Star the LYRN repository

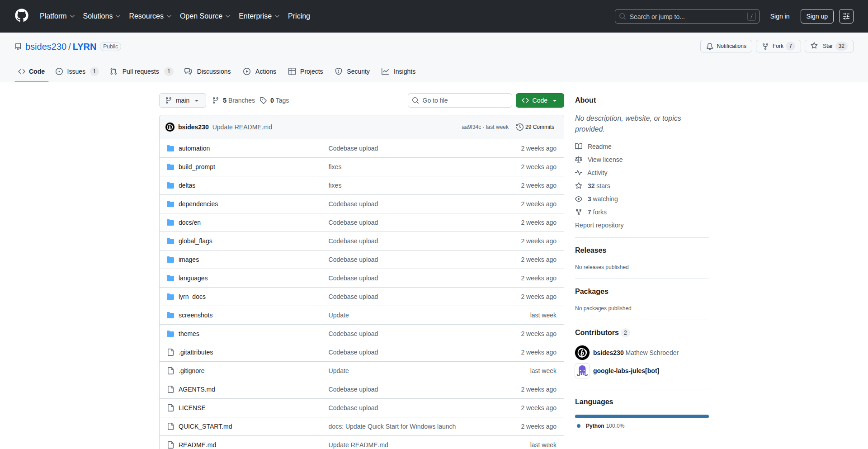829,46
